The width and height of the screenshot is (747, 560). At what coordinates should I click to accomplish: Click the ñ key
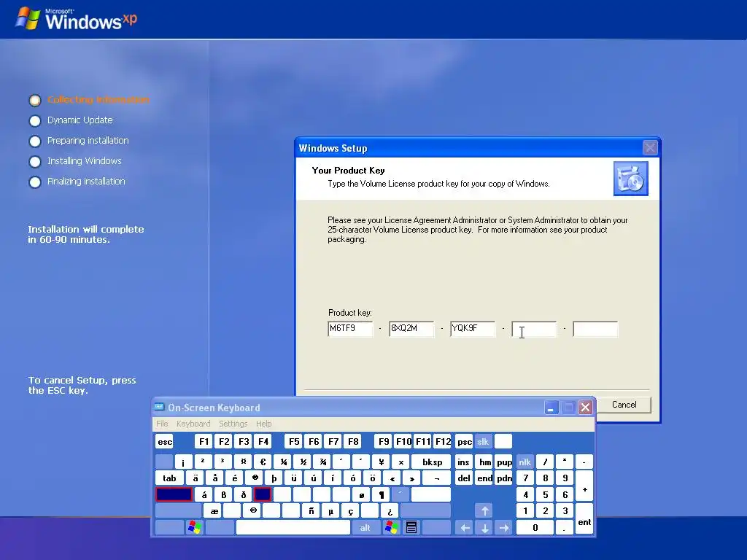(x=311, y=511)
